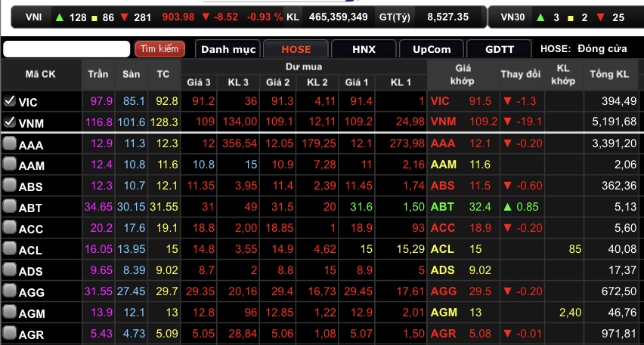
Task: Click the VN30 green up-arrow icon
Action: (x=540, y=17)
